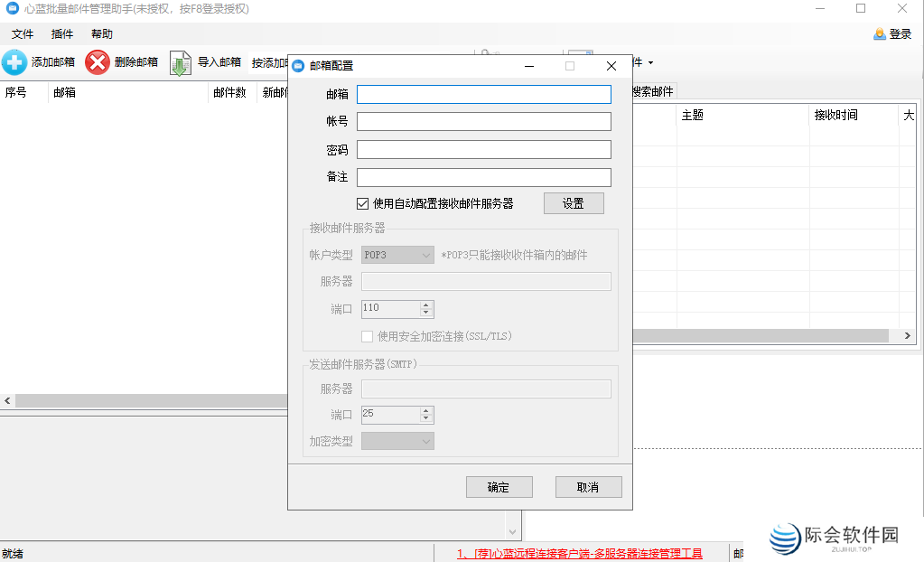This screenshot has height=562, width=924.
Task: Open the 登录 login icon top right
Action: point(881,33)
